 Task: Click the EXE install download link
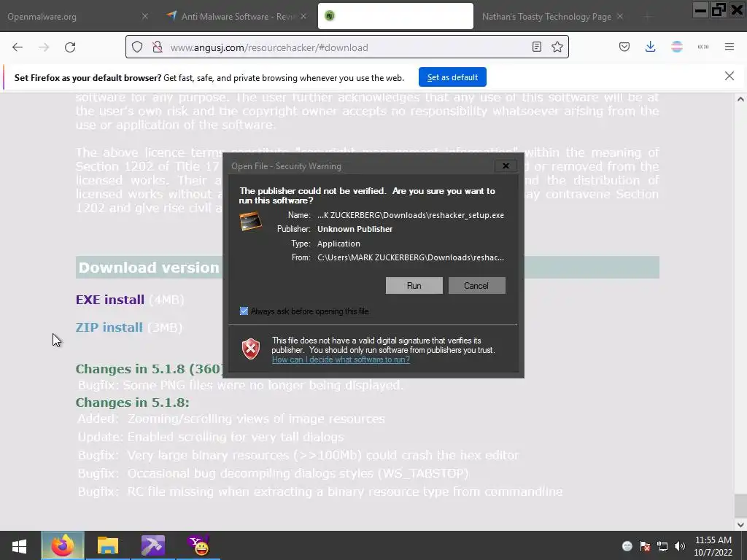click(x=110, y=300)
